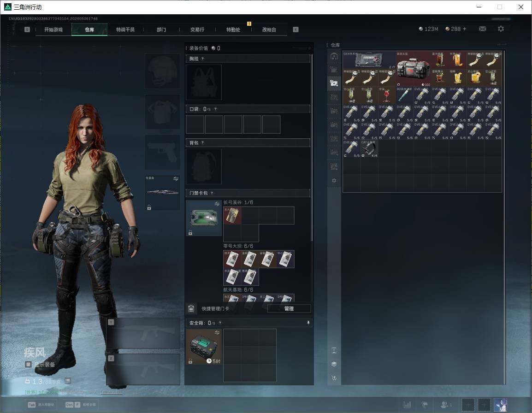Screen dimensions: 532x413
Task: Click empty primary weapon slot 1
Action: [x=143, y=333]
